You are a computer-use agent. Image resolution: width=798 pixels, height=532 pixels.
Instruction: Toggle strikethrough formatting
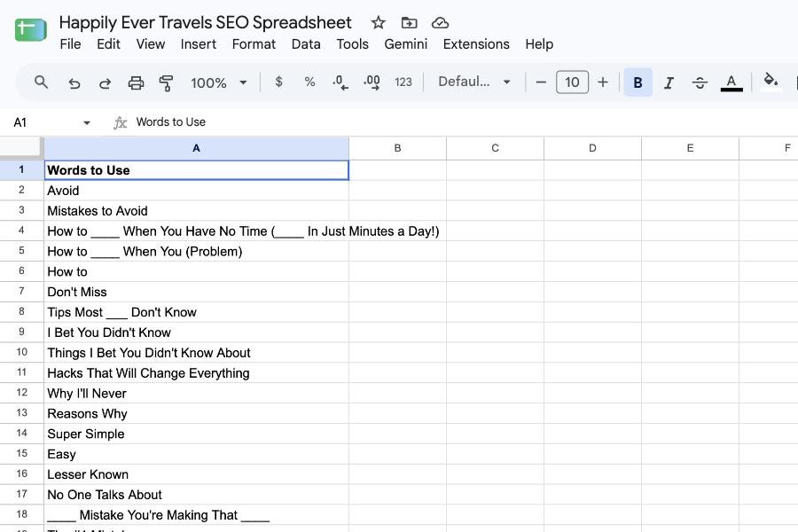coord(700,82)
